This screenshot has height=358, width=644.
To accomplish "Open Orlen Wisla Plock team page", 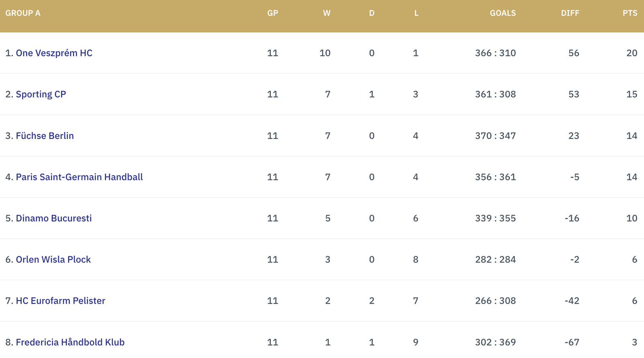I will pyautogui.click(x=53, y=260).
